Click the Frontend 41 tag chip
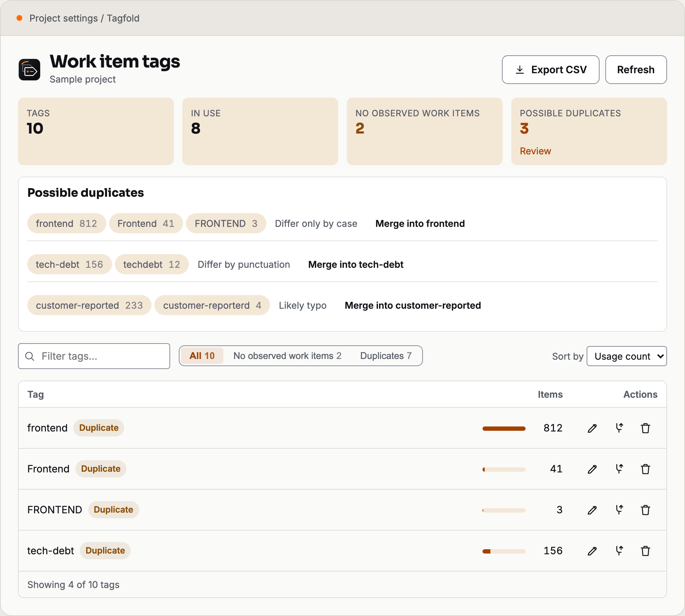Viewport: 685px width, 616px height. [146, 223]
